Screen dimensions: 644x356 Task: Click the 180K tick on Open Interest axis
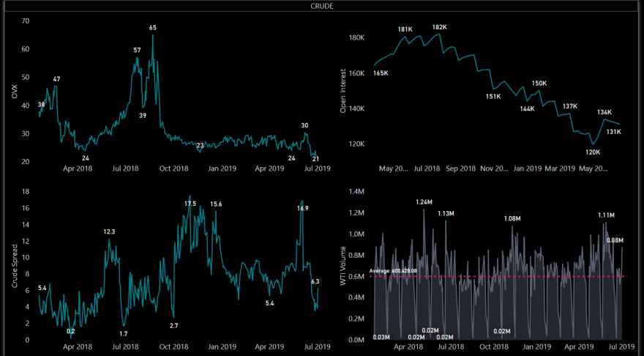(356, 38)
